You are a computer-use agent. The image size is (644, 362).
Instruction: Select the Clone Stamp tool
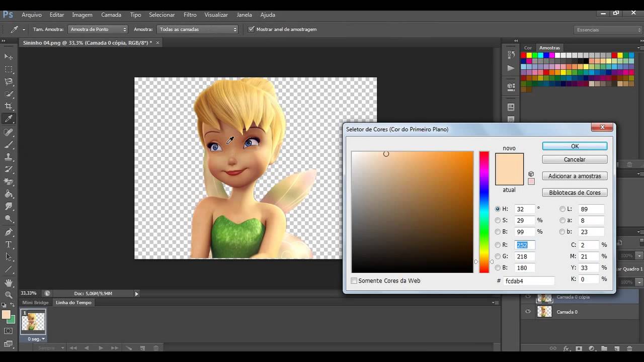[9, 157]
